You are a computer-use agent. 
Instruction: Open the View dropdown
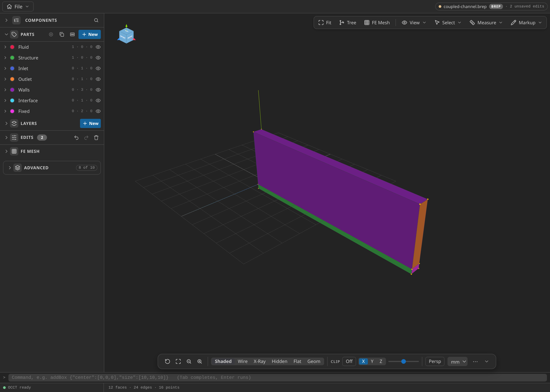[x=414, y=23]
